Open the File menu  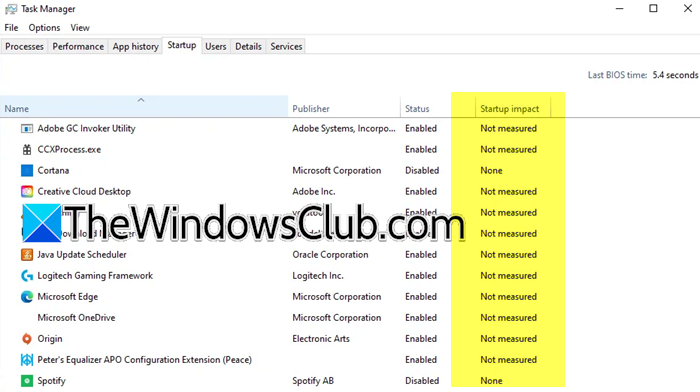tap(11, 28)
